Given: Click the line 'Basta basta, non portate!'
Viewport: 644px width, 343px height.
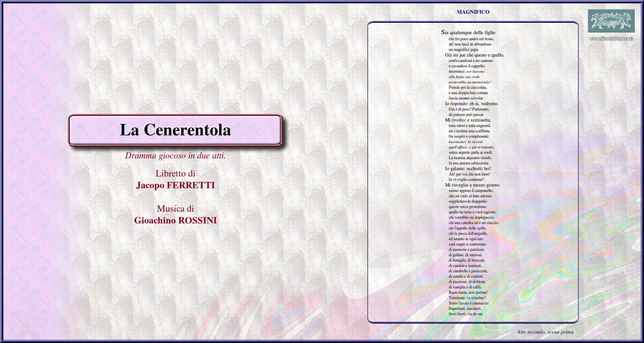Looking at the screenshot, I should [x=468, y=292].
